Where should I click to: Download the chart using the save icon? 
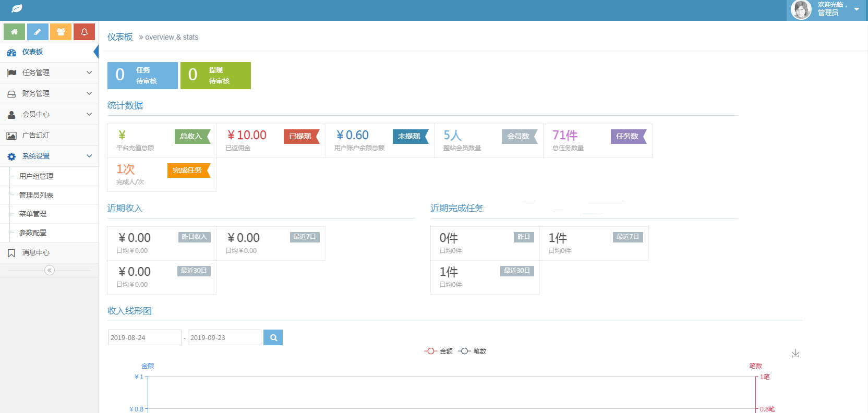795,354
